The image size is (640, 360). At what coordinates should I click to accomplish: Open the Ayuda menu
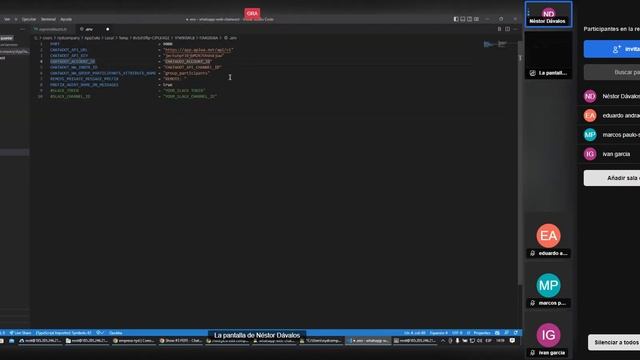[66, 19]
